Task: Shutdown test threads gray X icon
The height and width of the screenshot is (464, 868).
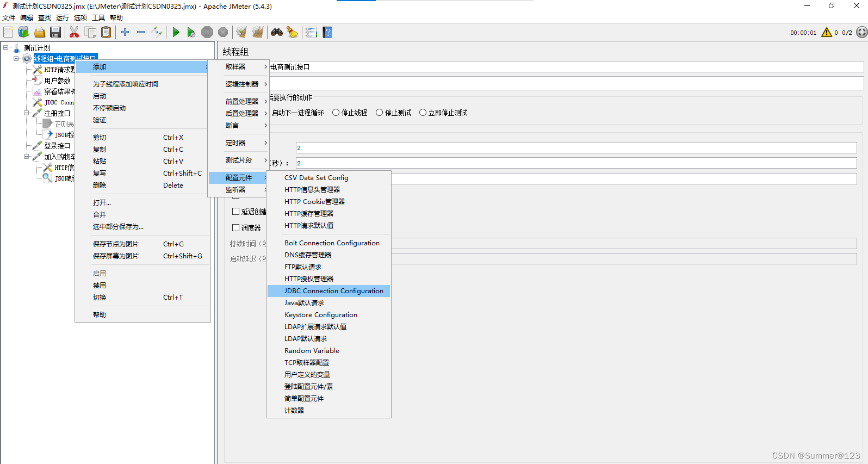Action: tap(223, 33)
